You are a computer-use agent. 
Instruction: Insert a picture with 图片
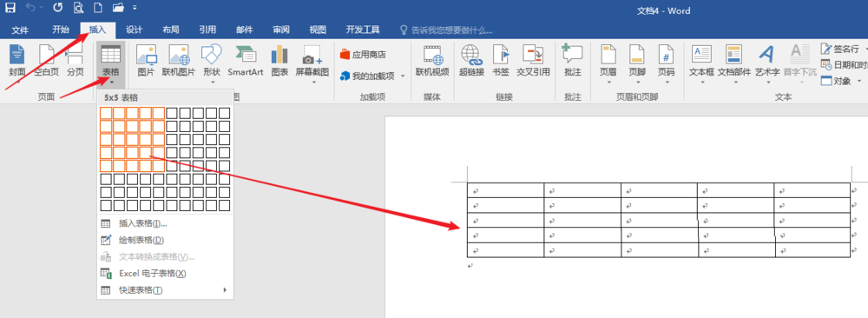point(146,62)
